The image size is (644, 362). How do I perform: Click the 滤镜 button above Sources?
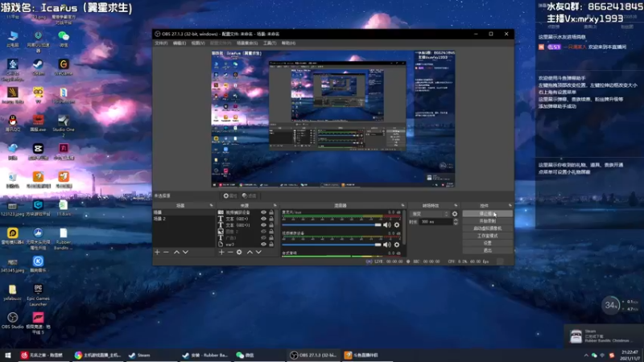pos(250,195)
